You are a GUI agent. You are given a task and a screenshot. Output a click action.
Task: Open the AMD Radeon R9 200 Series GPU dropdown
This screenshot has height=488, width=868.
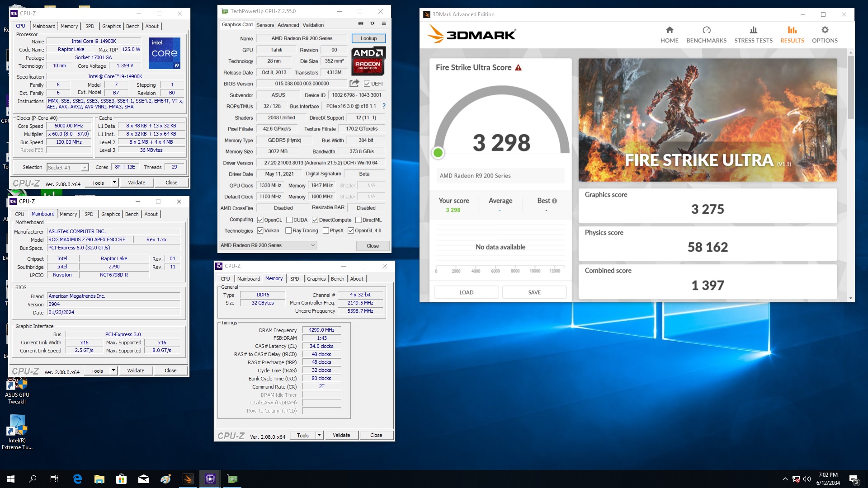click(268, 245)
